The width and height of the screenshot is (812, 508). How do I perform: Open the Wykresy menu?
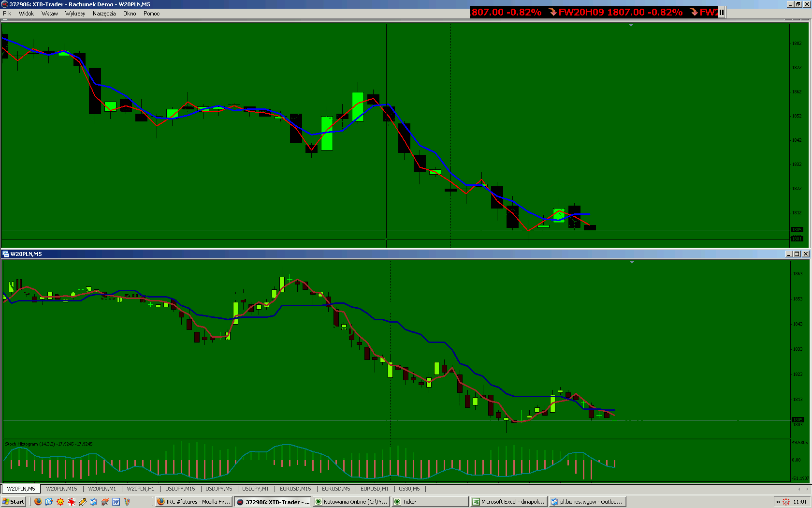pos(75,14)
